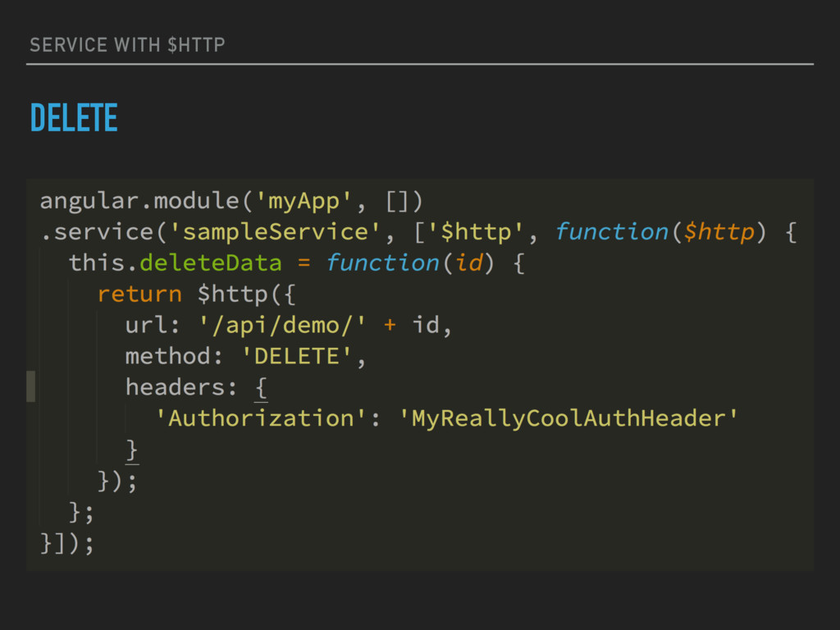Click the orange return keyword
Viewport: 840px width, 630px height.
point(139,294)
